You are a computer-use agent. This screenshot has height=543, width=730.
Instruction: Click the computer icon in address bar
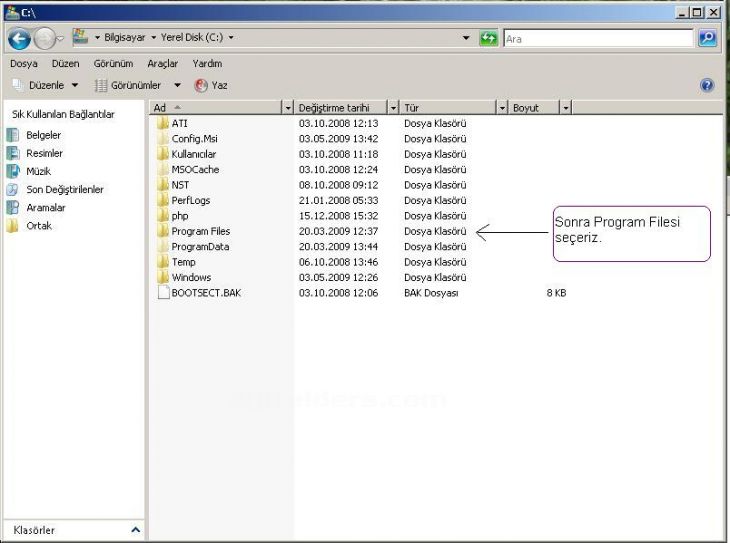click(x=81, y=37)
